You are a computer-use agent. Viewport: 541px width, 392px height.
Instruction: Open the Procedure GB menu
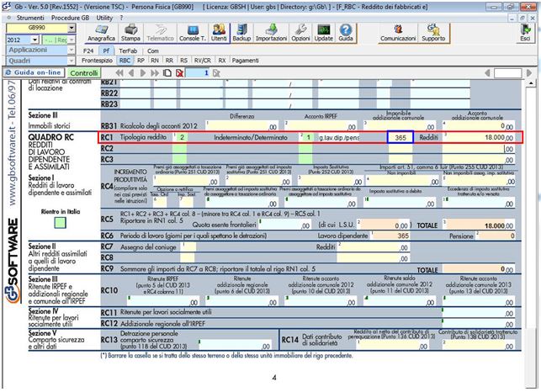pos(70,18)
